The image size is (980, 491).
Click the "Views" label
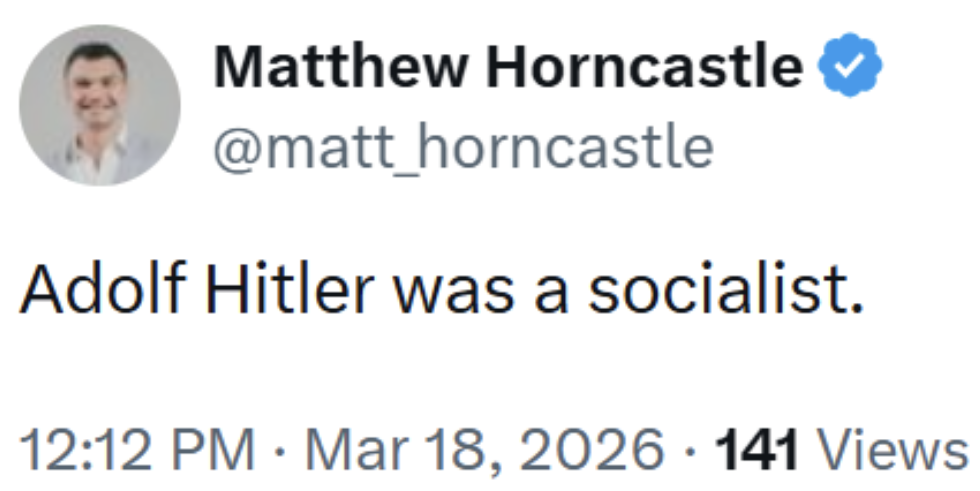click(x=892, y=451)
